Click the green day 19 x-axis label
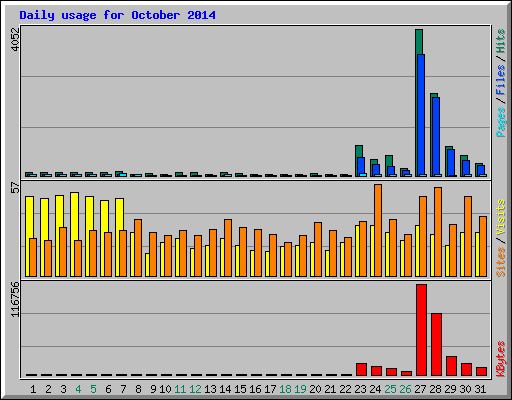512x400 pixels. [x=300, y=389]
